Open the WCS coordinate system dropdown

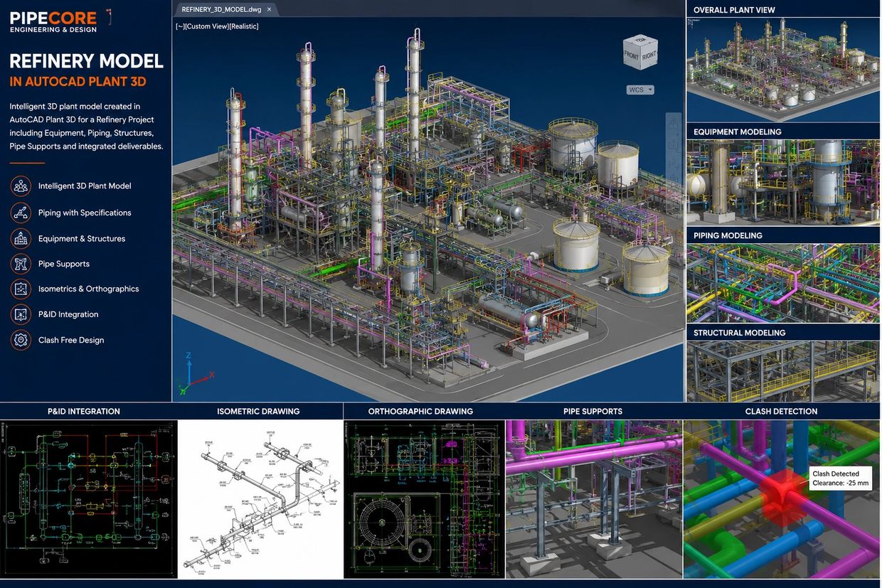click(640, 90)
